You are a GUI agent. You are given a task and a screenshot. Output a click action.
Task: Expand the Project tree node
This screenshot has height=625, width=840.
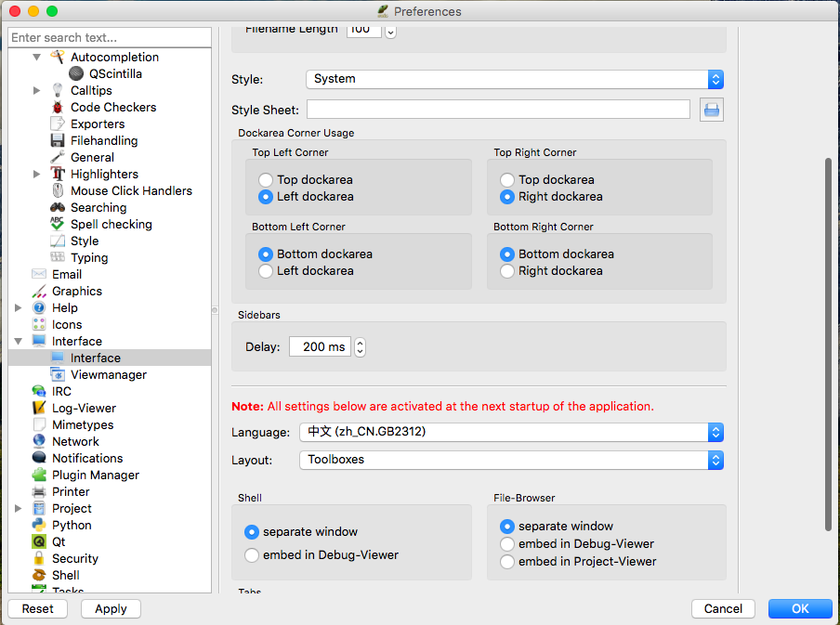18,509
